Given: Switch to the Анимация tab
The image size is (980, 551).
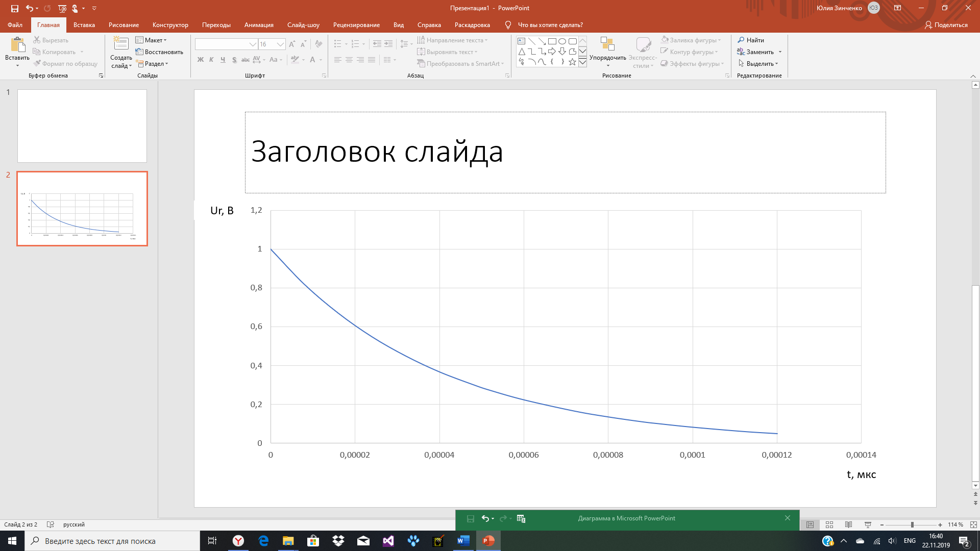Looking at the screenshot, I should coord(259,25).
